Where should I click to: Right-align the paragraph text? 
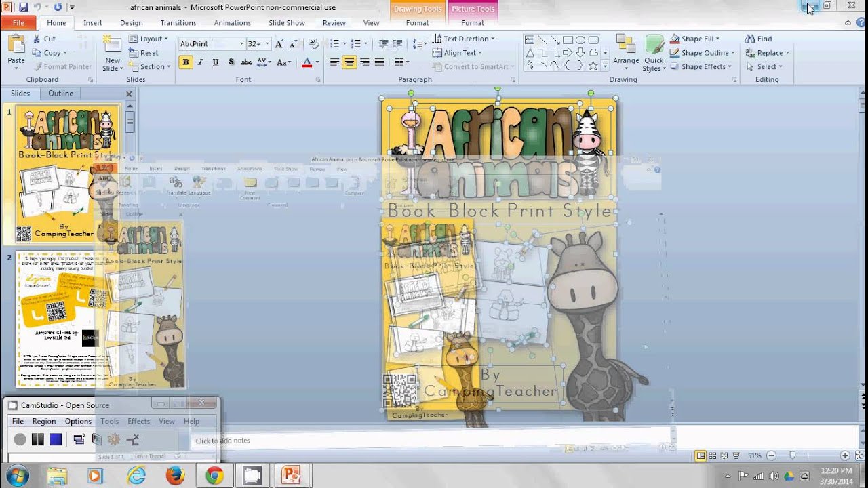[x=365, y=62]
